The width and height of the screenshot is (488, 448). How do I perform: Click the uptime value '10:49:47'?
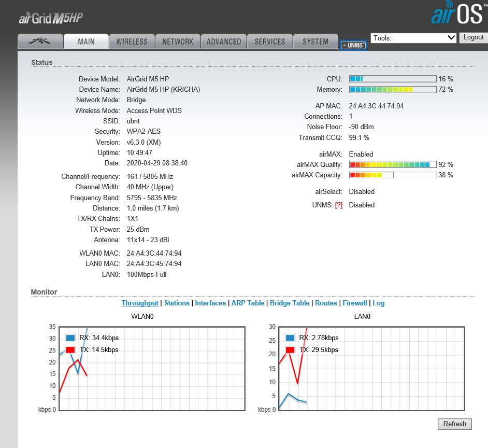[x=139, y=152]
